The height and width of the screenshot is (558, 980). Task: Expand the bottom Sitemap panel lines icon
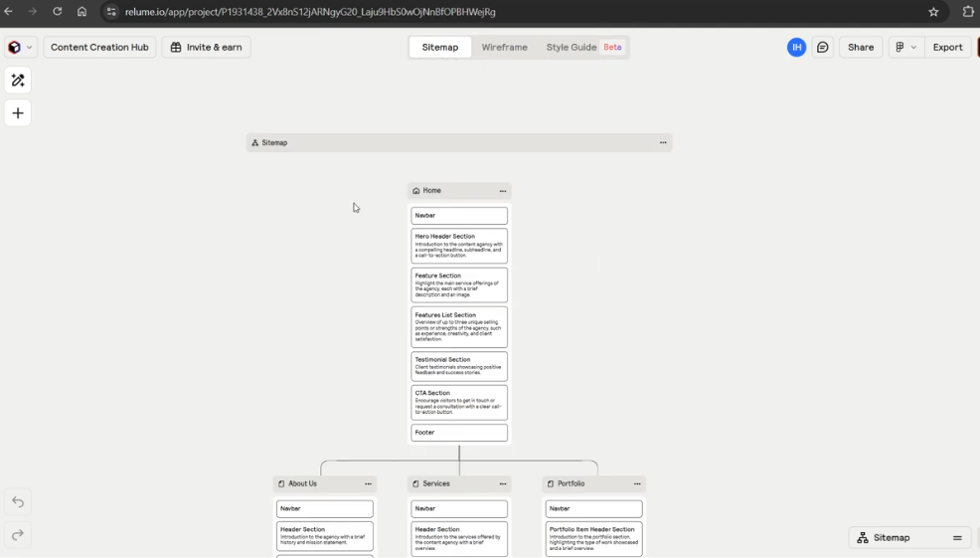tap(957, 538)
